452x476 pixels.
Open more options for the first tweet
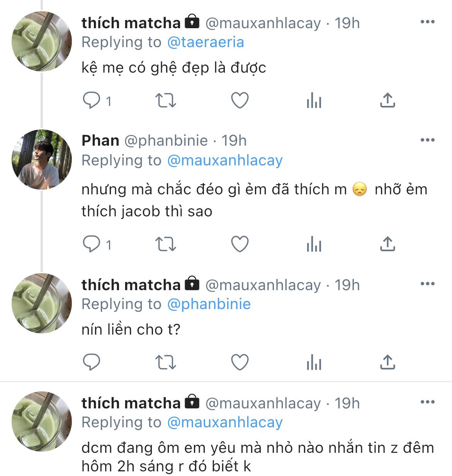click(x=427, y=22)
